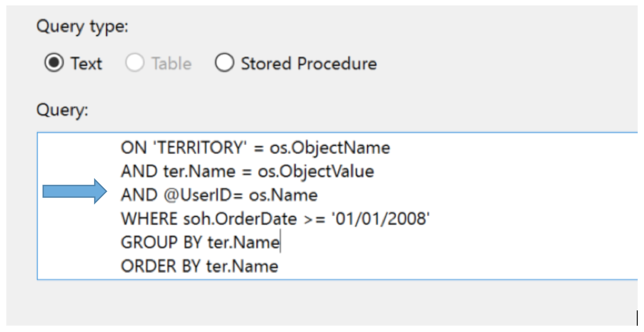
Task: Click the 'Query:' label above the box
Action: 63,110
